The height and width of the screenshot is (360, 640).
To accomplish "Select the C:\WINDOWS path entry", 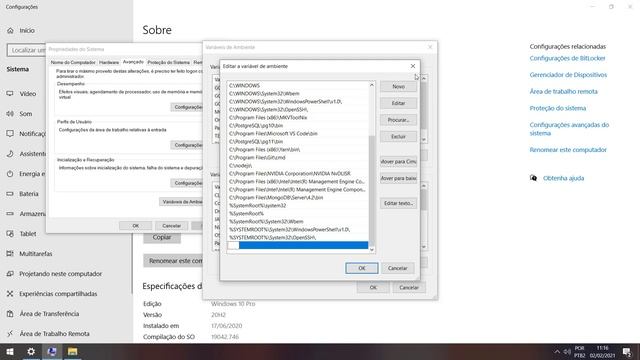I will pyautogui.click(x=298, y=85).
